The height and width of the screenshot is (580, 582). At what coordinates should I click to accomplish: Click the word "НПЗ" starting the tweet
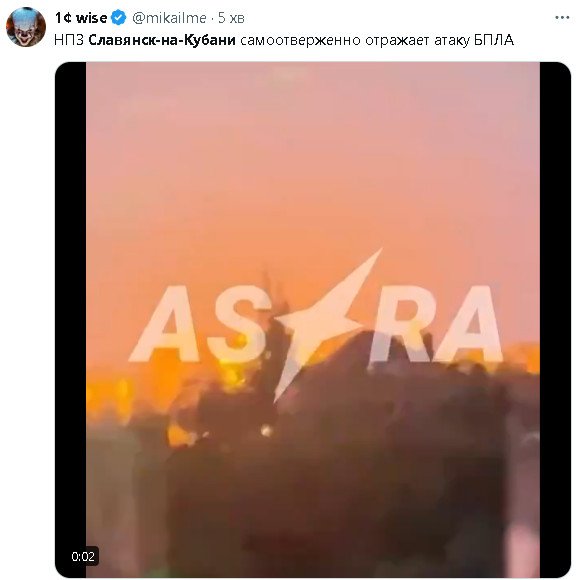(x=69, y=40)
